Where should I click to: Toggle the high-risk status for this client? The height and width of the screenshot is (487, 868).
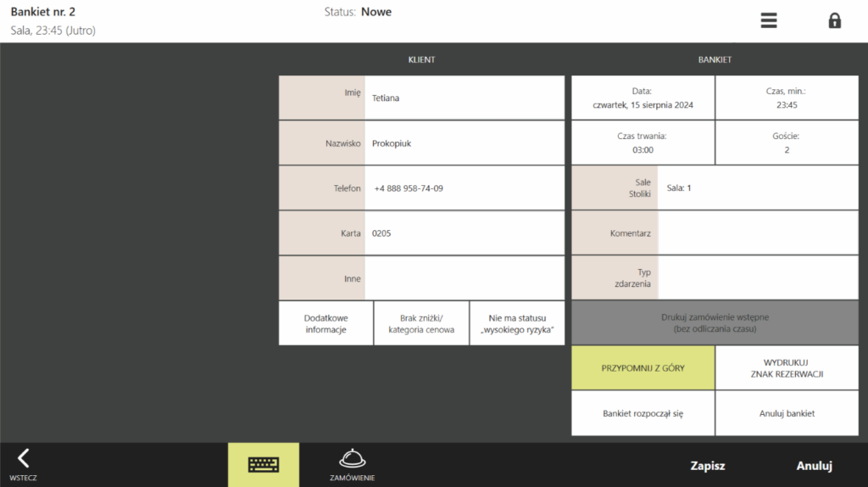point(516,323)
